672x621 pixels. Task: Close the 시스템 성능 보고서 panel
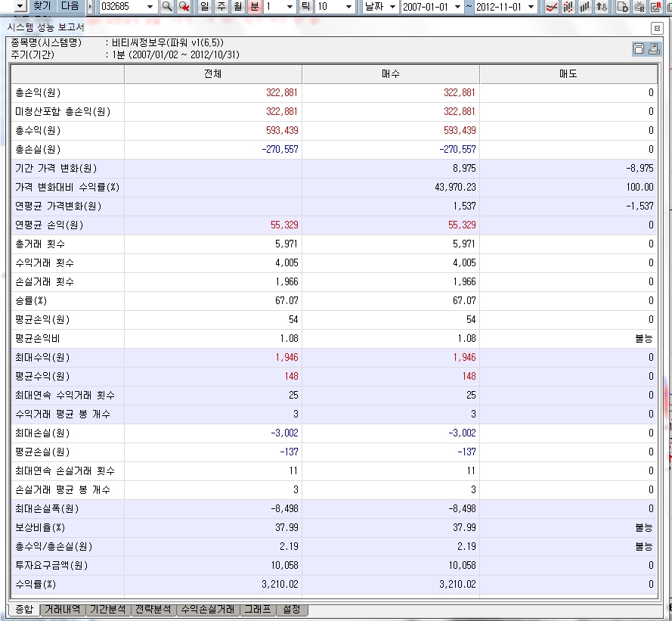[657, 27]
